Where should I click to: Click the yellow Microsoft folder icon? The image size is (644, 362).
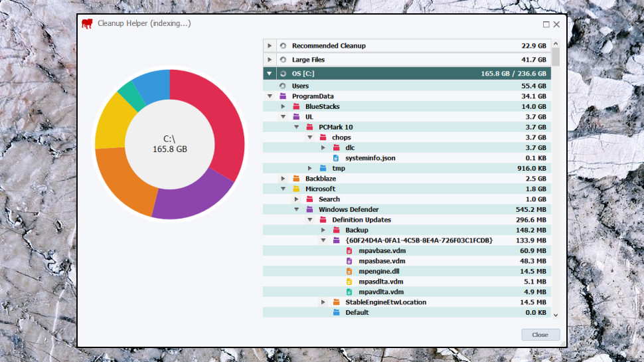tap(296, 189)
